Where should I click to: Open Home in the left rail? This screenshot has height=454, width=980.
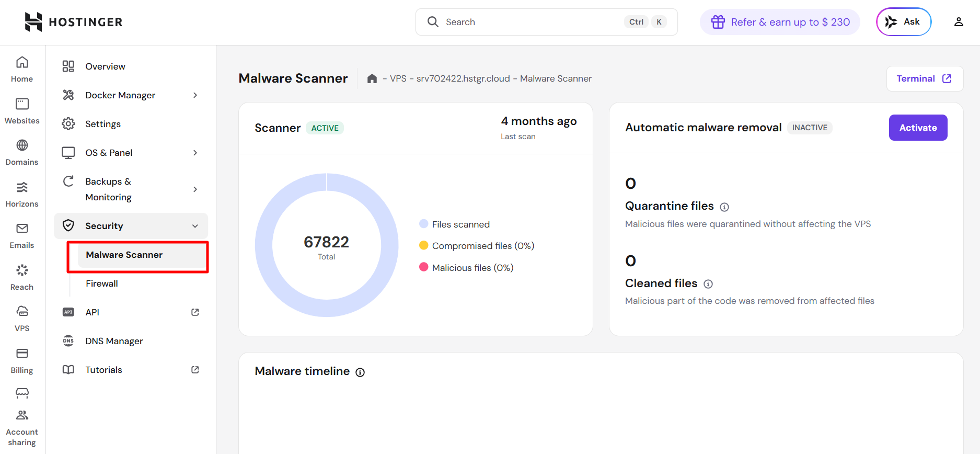point(22,70)
